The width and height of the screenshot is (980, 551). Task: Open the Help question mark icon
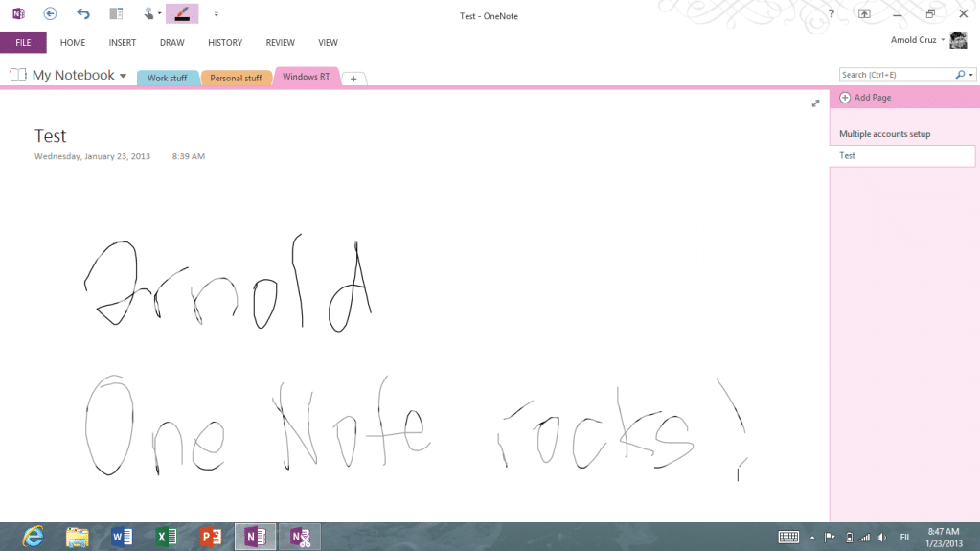click(831, 13)
